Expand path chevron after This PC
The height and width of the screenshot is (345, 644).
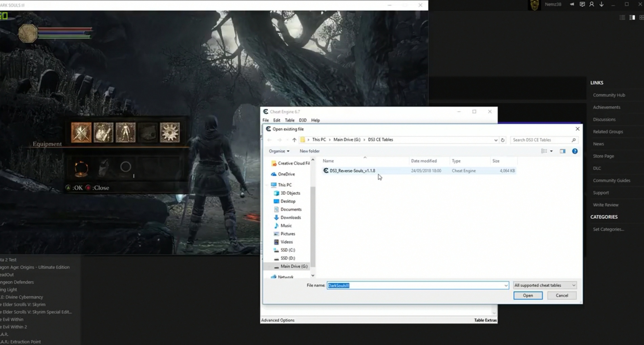330,140
